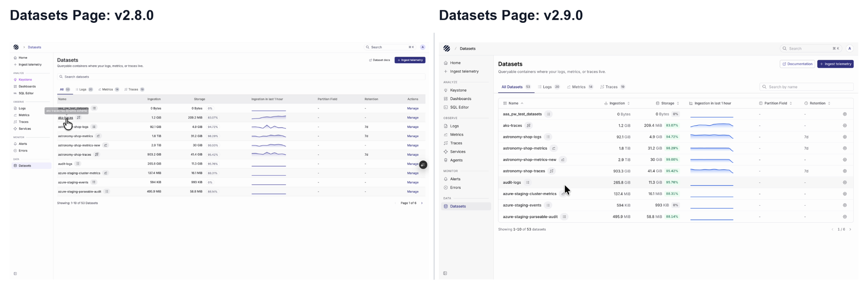Click Manage link for azure-staging-events in v2.8.0
Image resolution: width=868 pixels, height=289 pixels.
pos(413,182)
